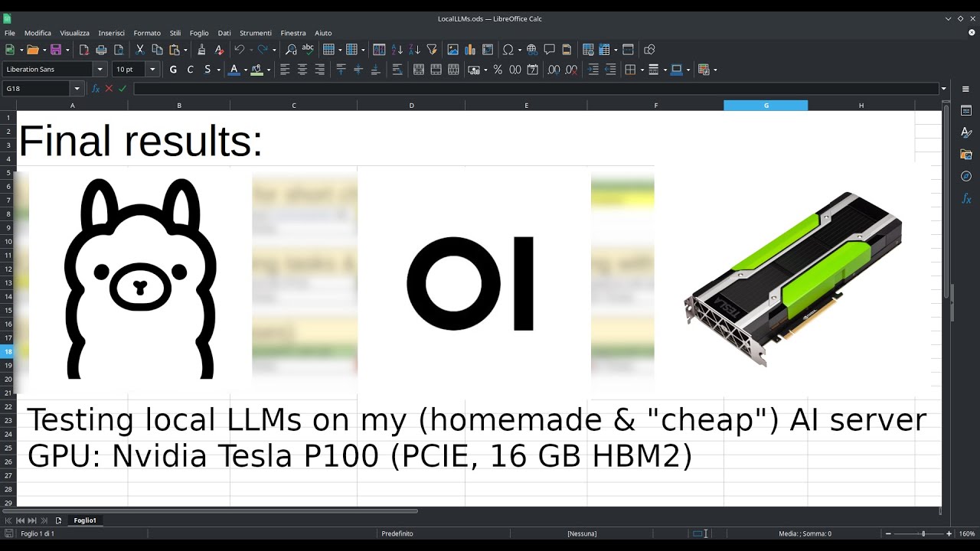The height and width of the screenshot is (551, 980).
Task: Toggle AutoFilter funnel icon
Action: [x=432, y=50]
